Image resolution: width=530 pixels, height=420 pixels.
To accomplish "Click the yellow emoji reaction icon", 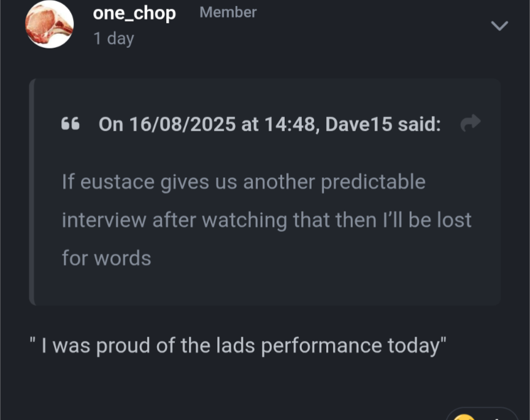I will click(464, 417).
